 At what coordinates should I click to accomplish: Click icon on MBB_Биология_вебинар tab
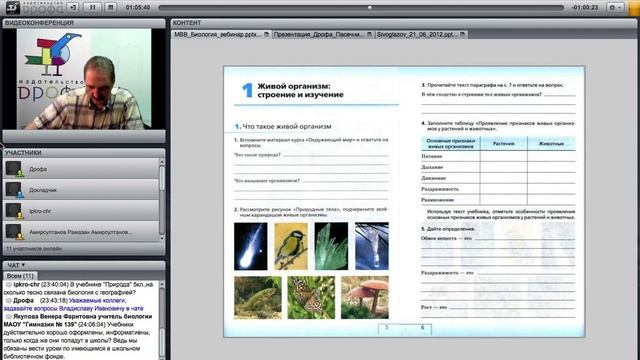click(267, 35)
